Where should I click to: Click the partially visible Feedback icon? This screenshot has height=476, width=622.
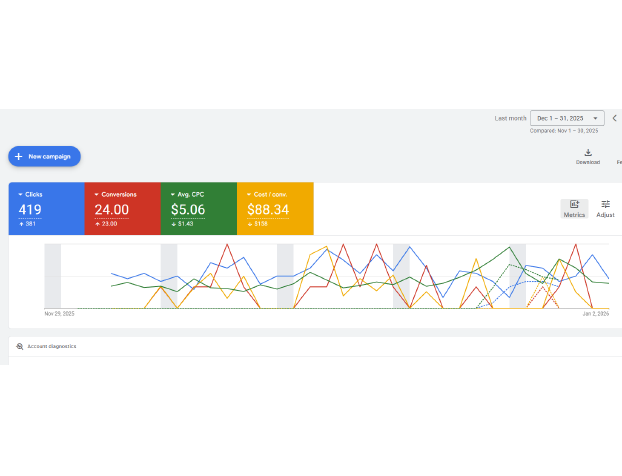click(619, 153)
